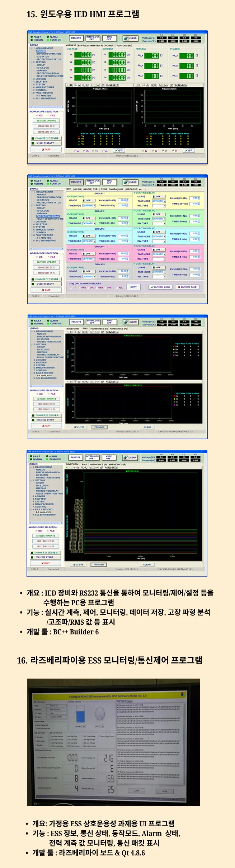Screen dimensions: 235x868
Task: Click the CLEAR eraser icon on the OCR screen
Action: click(x=126, y=182)
